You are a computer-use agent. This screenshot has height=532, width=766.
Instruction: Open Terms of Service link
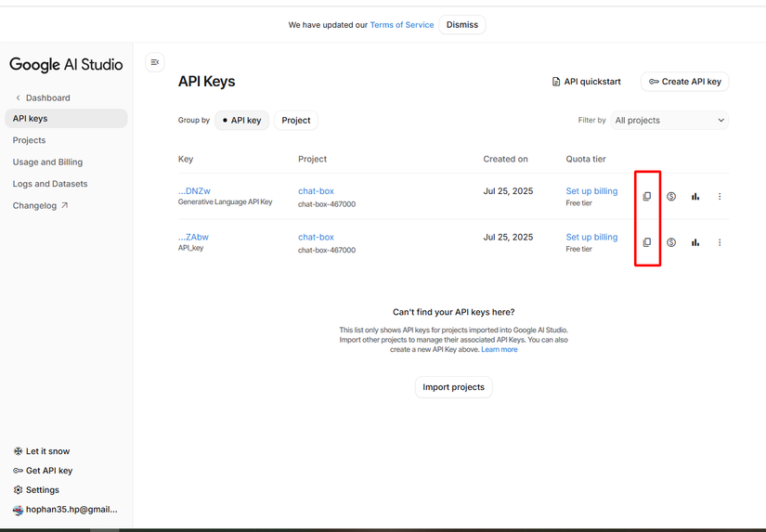tap(401, 25)
